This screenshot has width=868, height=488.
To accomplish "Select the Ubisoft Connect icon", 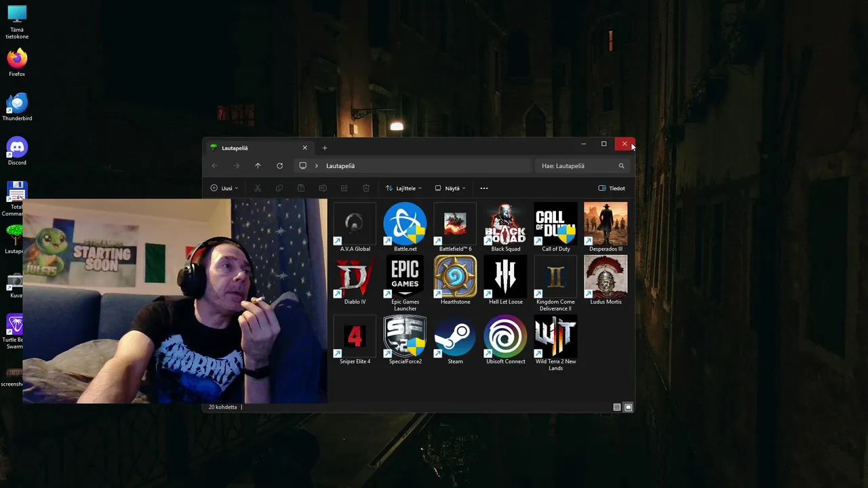I will click(505, 340).
